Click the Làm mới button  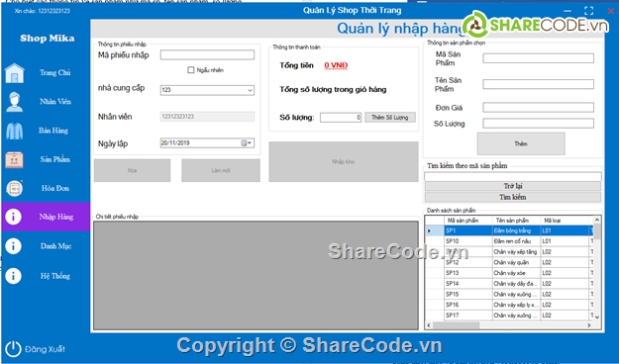pos(221,170)
